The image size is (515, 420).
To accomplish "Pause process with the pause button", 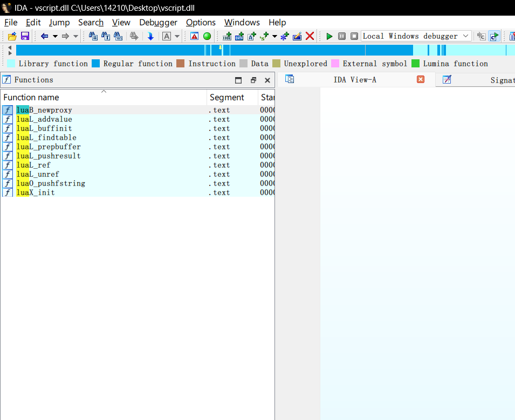I will [x=342, y=36].
